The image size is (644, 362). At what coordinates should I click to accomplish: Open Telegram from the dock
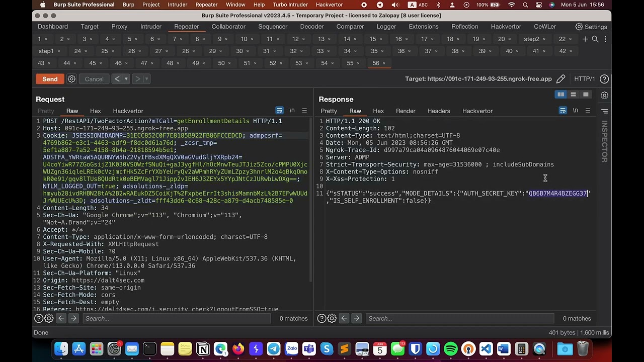coord(274,348)
